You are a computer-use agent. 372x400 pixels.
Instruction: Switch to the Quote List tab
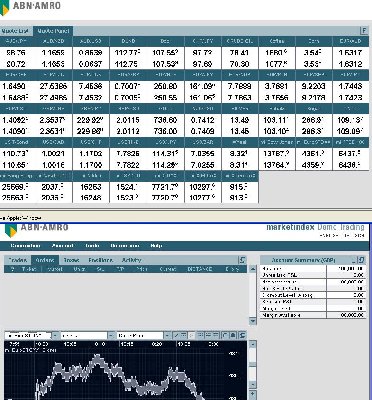(16, 31)
